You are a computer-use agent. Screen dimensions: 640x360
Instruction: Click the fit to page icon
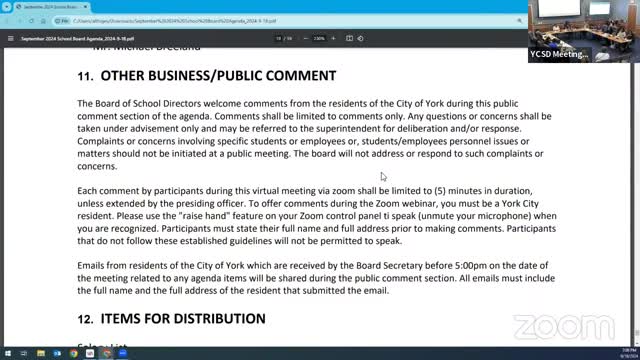click(349, 38)
